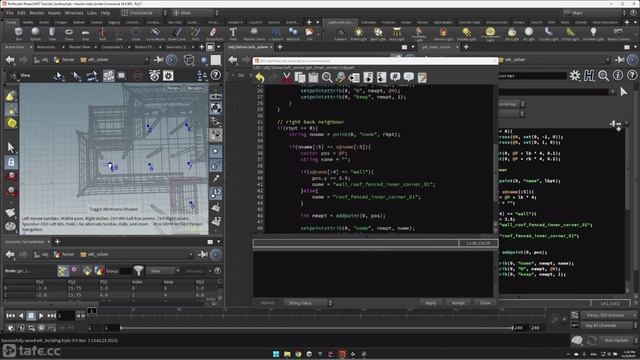Screen dimensions: 640x360
Task: Open the No cam menu in viewport
Action: click(x=195, y=88)
